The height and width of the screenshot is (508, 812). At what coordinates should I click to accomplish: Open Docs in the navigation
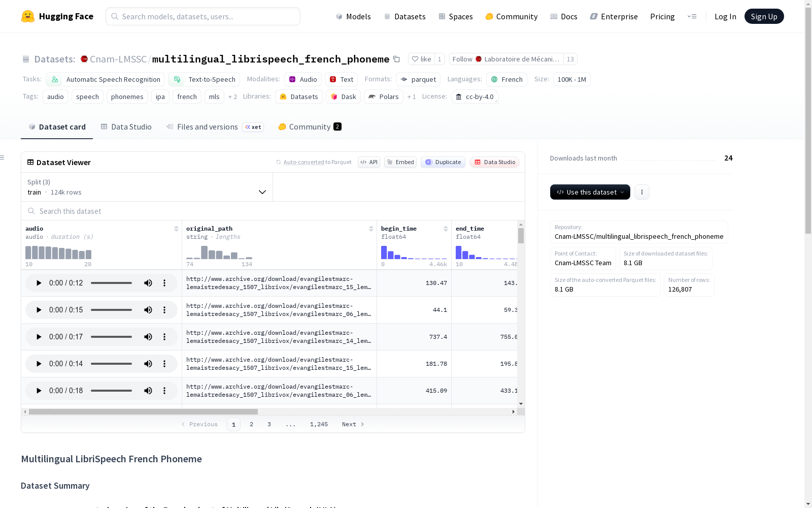[564, 16]
